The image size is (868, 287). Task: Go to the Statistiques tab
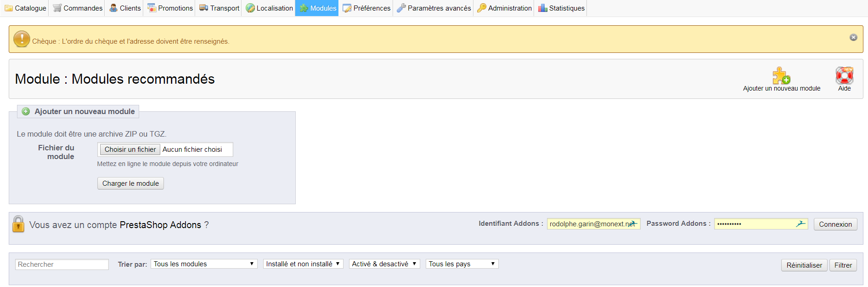tap(561, 8)
